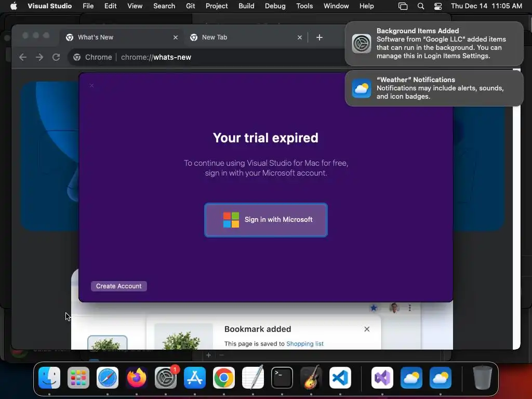This screenshot has height=399, width=532.
Task: Open Launchpad from the Dock
Action: pos(78,378)
